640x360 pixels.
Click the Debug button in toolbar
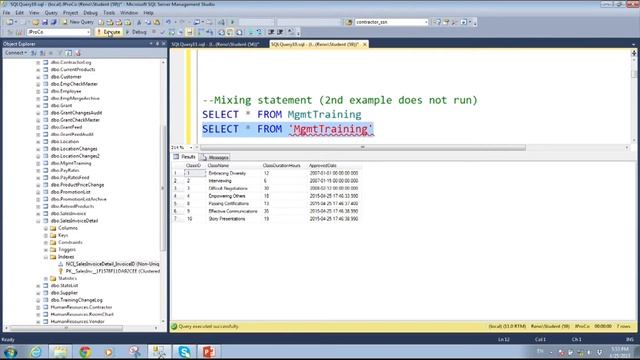[136, 32]
